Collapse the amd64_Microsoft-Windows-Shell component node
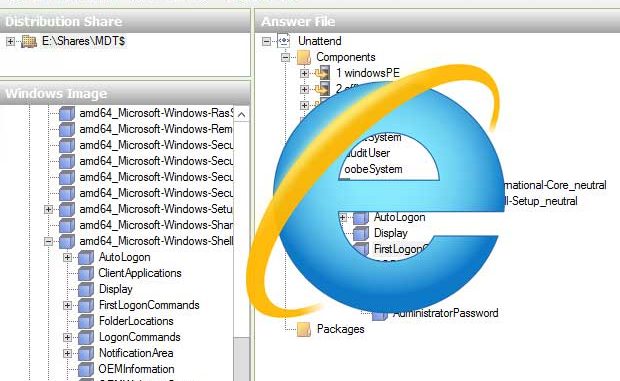 point(48,241)
